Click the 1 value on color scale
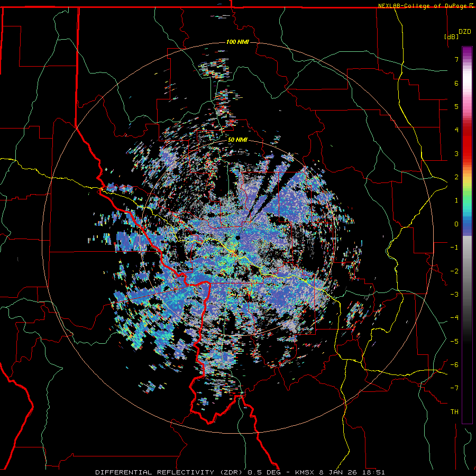Image resolution: width=476 pixels, height=476 pixels. click(456, 200)
